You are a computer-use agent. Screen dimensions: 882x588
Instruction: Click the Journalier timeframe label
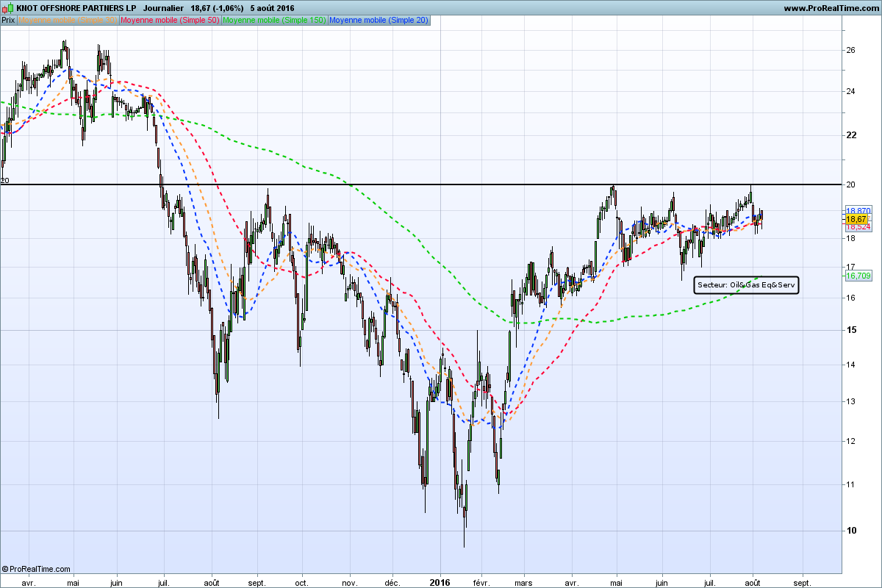[x=163, y=8]
